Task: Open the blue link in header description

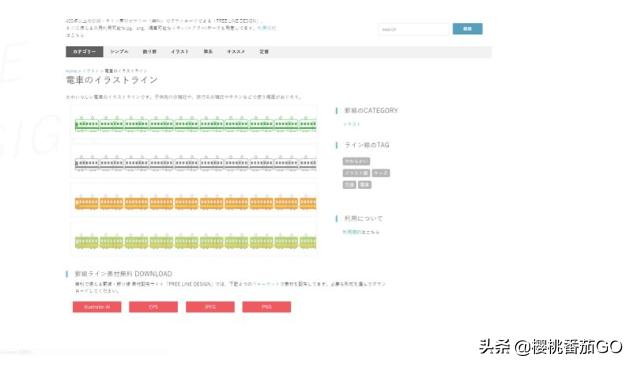Action: 266,28
